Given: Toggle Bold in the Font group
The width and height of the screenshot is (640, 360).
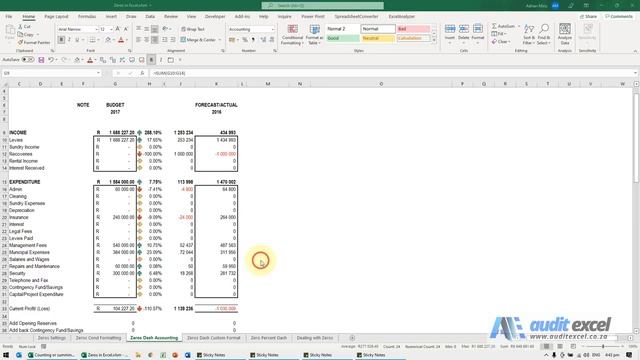Looking at the screenshot, I should point(61,40).
